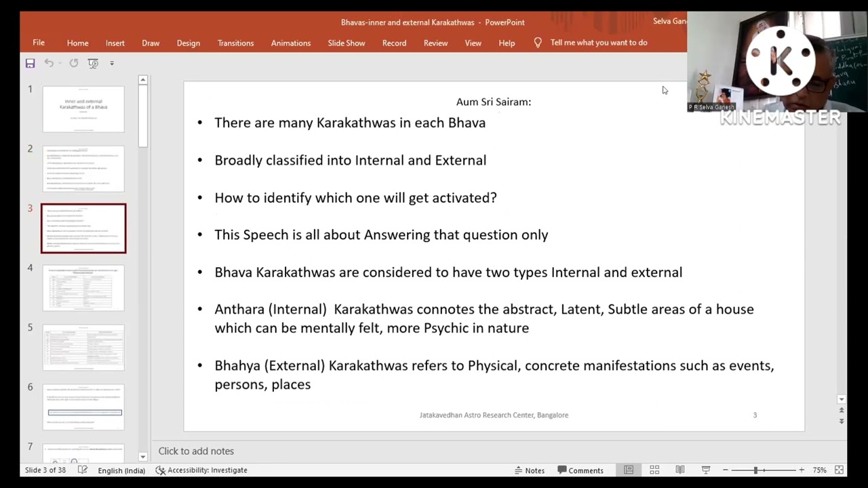
Task: Select the Animations ribbon tab
Action: (290, 43)
